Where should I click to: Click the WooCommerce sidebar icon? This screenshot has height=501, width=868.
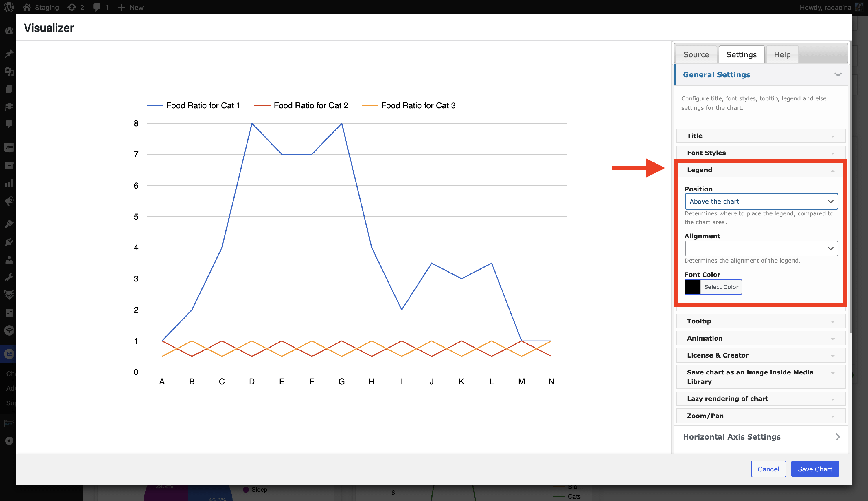[9, 148]
